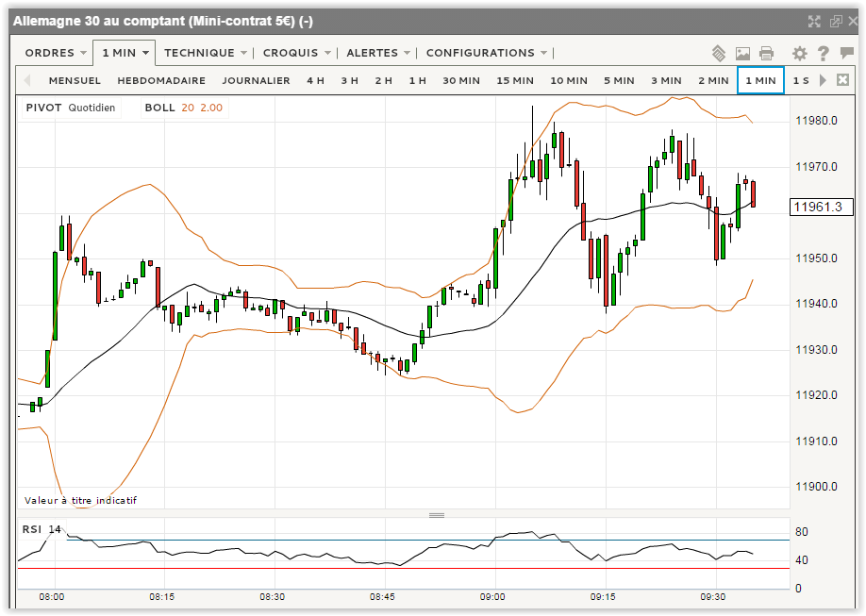The image size is (866, 616).
Task: Detach the chart into a new window
Action: [x=836, y=22]
